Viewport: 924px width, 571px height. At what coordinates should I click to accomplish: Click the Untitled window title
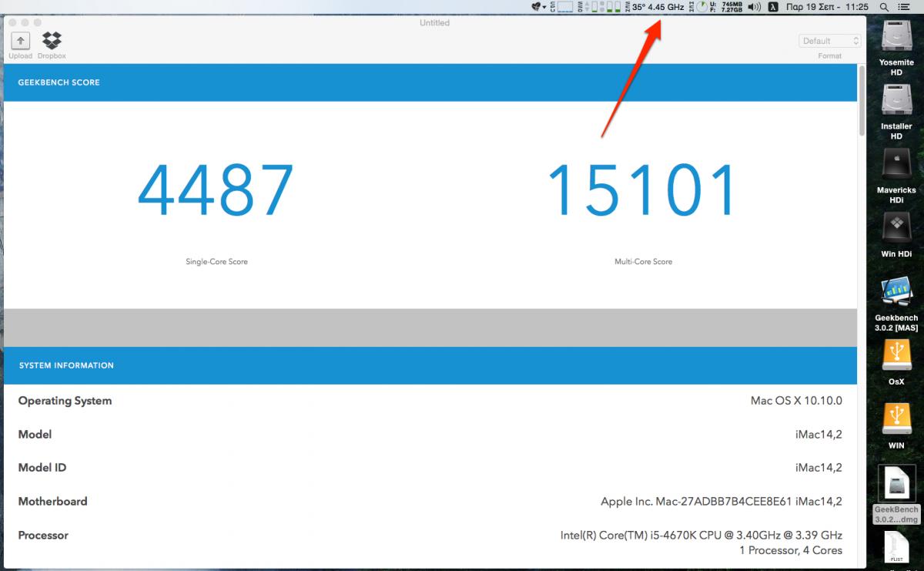434,23
